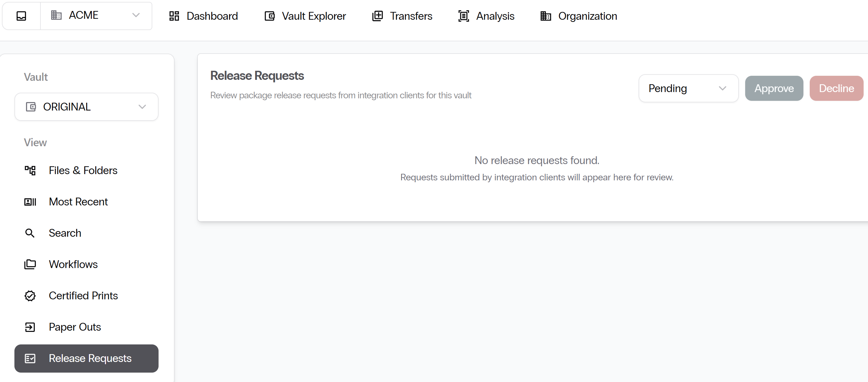Click the 'No release requests found.' message
The height and width of the screenshot is (382, 868).
tap(537, 160)
